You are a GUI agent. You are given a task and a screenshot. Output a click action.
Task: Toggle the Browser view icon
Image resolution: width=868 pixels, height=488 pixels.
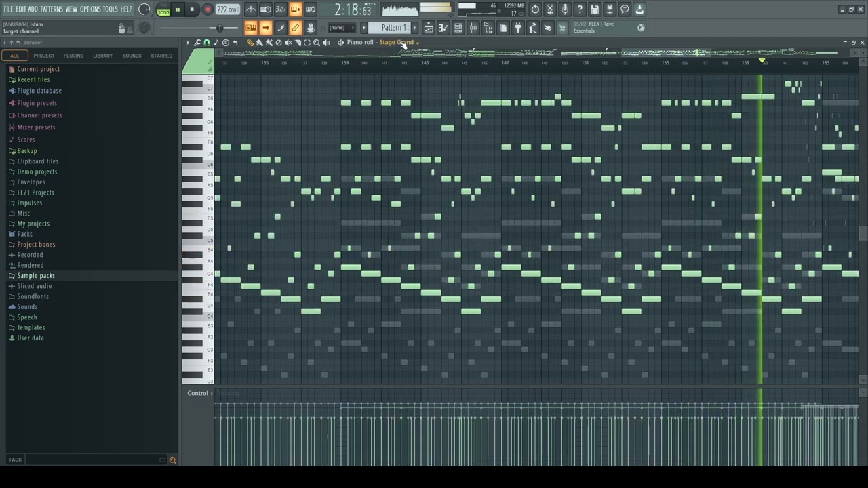pyautogui.click(x=488, y=28)
